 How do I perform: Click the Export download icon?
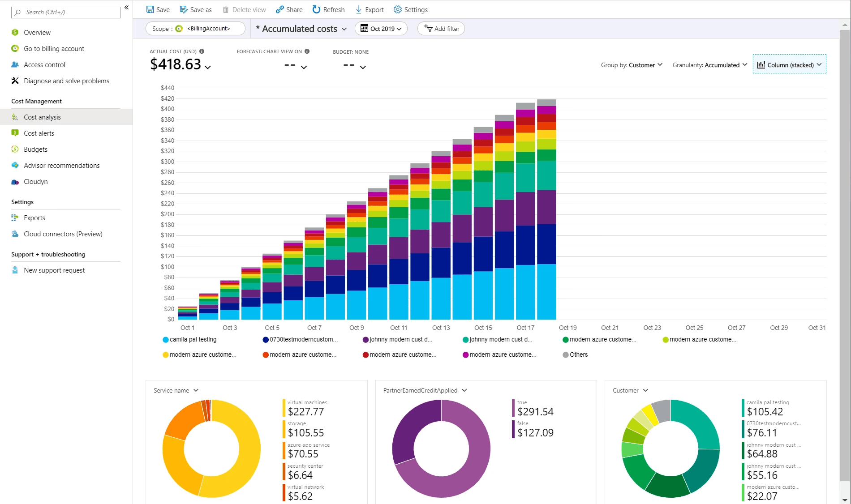pos(359,9)
